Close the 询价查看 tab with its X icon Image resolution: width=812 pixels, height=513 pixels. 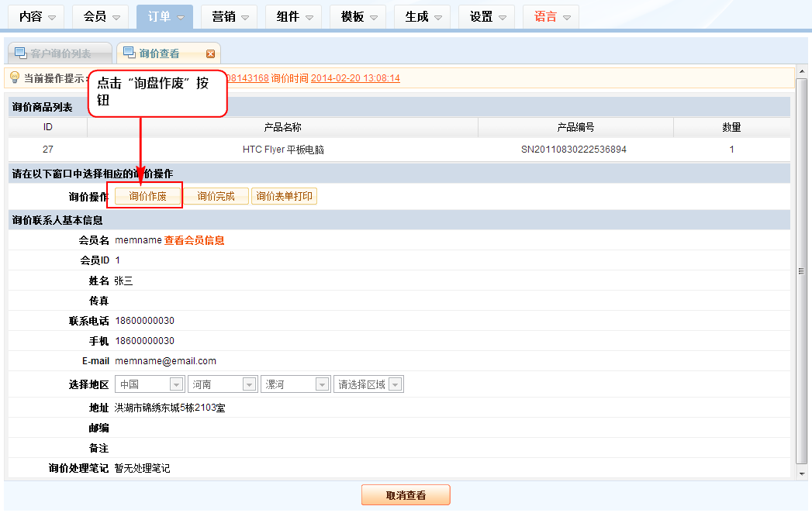click(x=210, y=53)
